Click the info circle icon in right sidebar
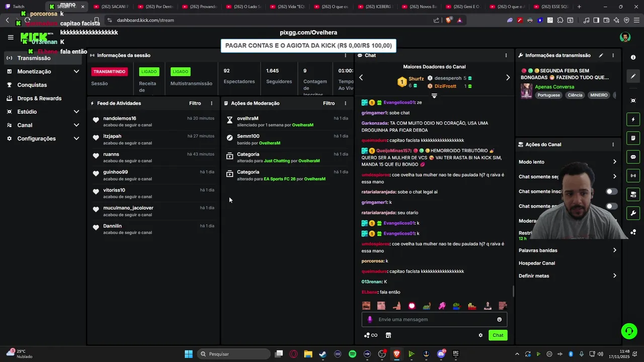644x362 pixels. tap(633, 57)
